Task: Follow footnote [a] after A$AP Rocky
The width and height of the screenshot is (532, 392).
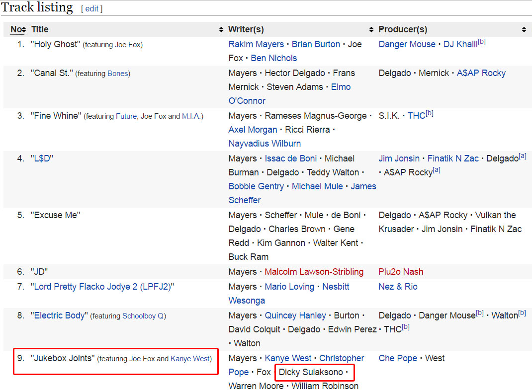Action: point(437,170)
